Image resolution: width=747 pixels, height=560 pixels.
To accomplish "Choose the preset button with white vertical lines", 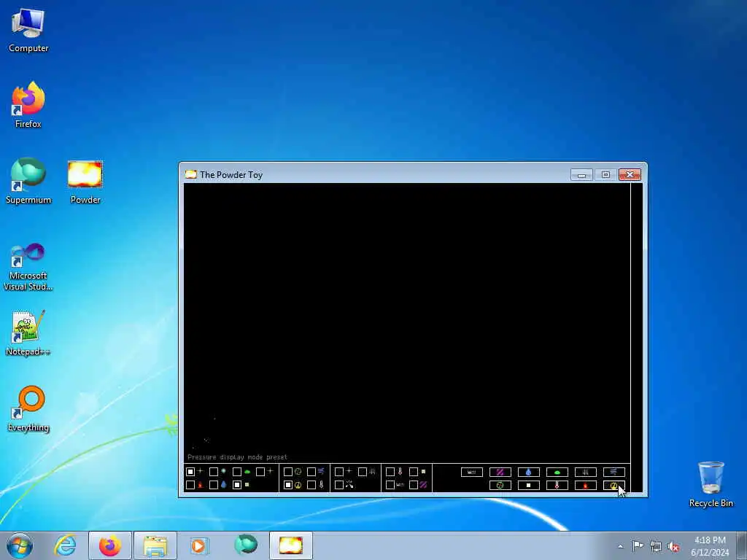I will tap(586, 472).
